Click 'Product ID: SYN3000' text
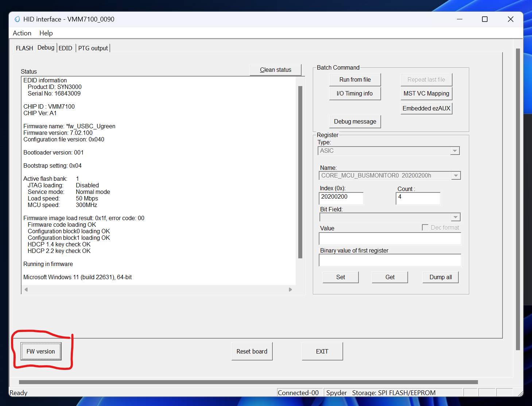 (55, 87)
